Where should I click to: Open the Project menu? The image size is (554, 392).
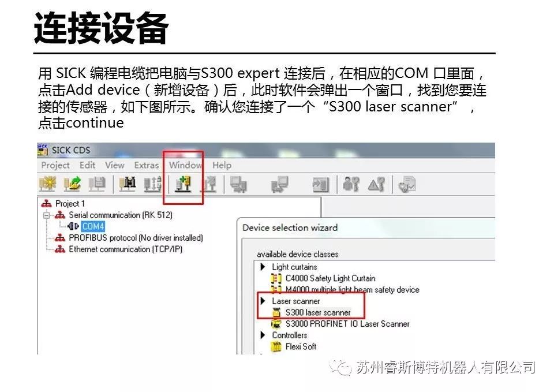(x=55, y=165)
